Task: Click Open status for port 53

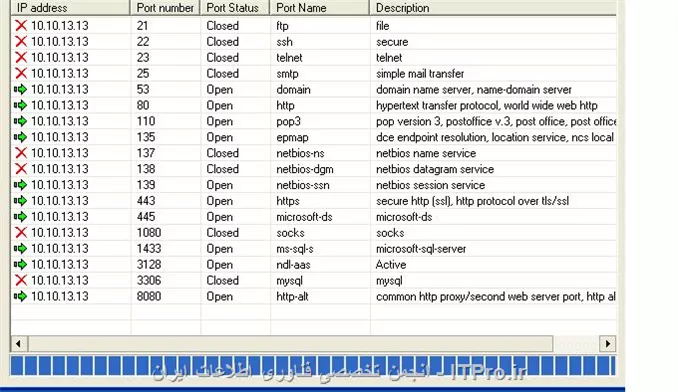Action: coord(219,90)
